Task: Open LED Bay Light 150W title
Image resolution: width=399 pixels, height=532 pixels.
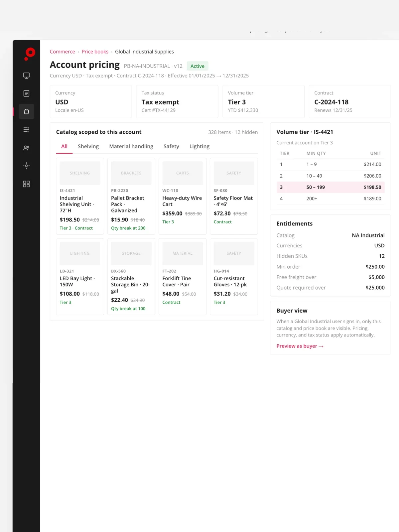Action: pos(77,281)
